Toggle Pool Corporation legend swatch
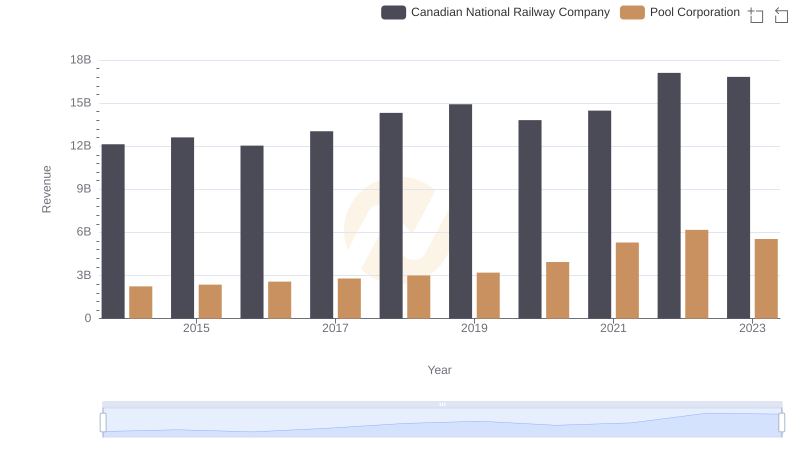 tap(632, 12)
